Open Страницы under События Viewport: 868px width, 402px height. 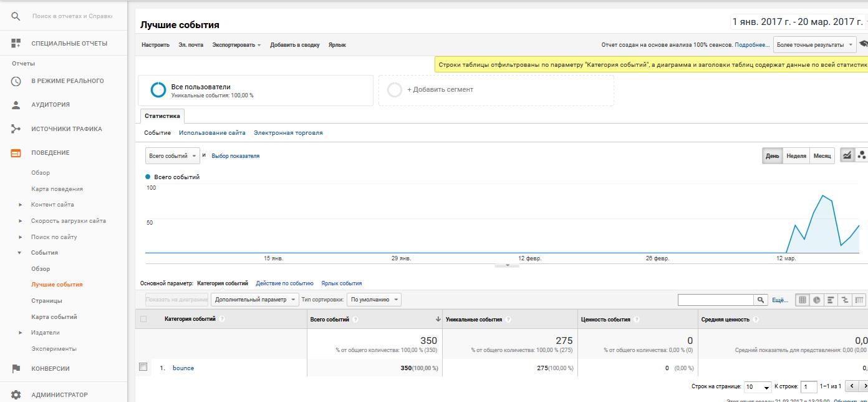(x=47, y=301)
